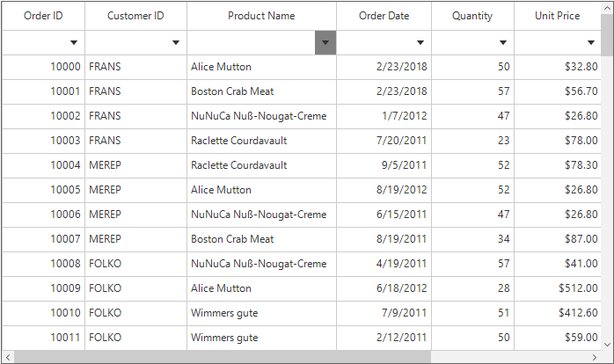614x364 pixels.
Task: Select date cell 6/15/2011
Action: point(384,215)
